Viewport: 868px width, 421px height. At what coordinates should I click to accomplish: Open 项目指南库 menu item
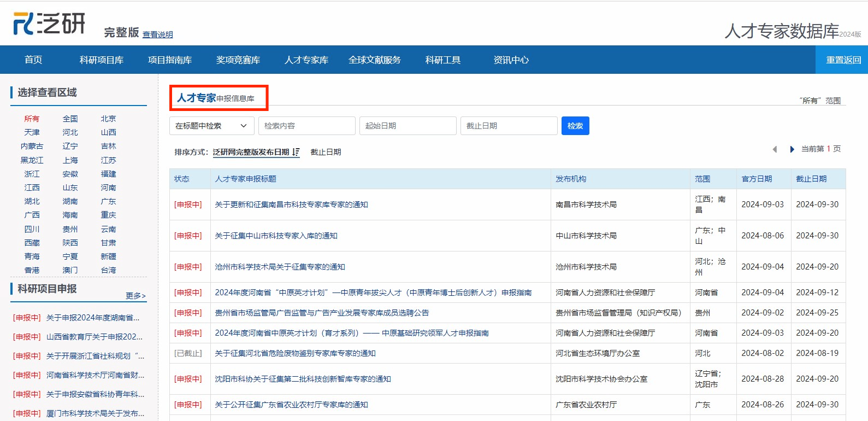pyautogui.click(x=170, y=60)
